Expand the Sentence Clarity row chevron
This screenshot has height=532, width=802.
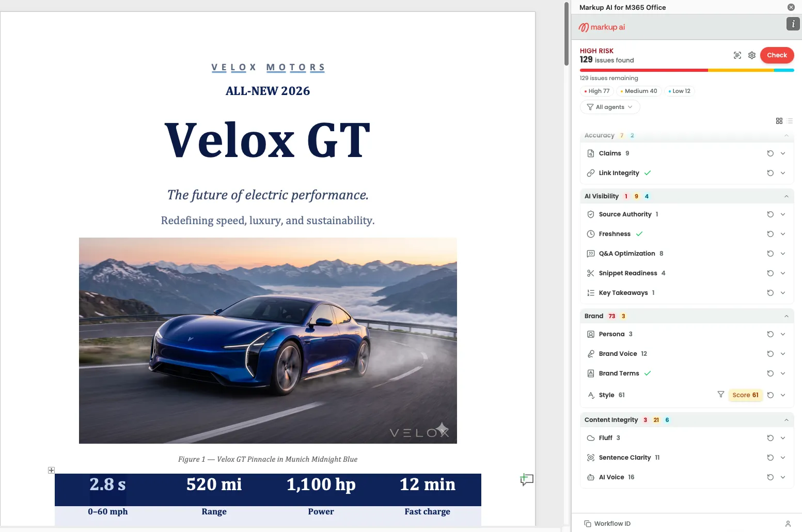click(x=783, y=458)
